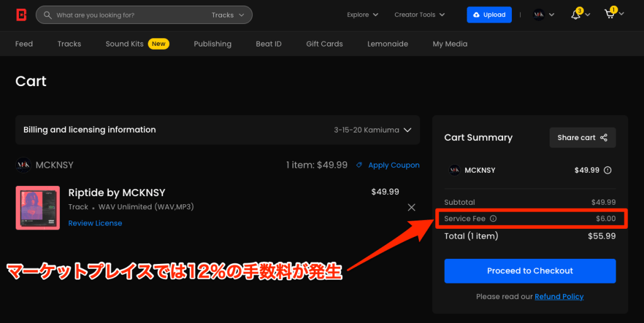The height and width of the screenshot is (323, 644).
Task: Open the Refund Policy link
Action: coord(559,297)
